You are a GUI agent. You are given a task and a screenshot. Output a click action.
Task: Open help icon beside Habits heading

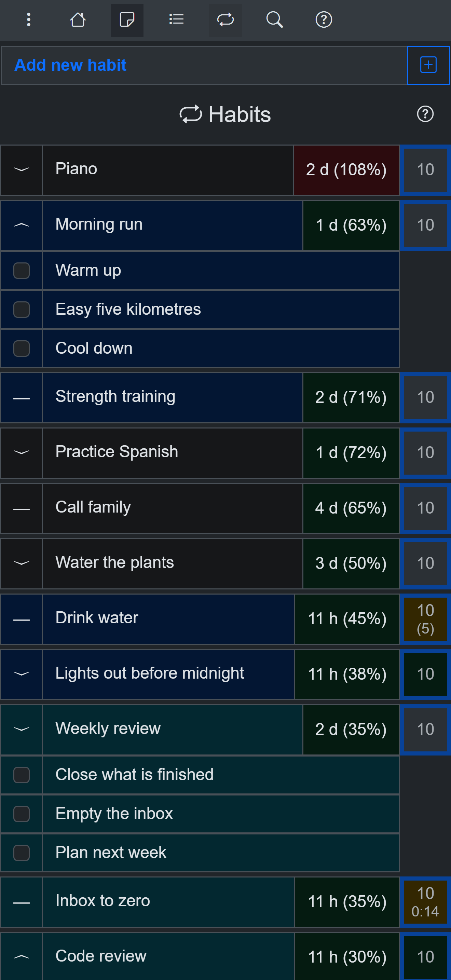[x=425, y=114]
